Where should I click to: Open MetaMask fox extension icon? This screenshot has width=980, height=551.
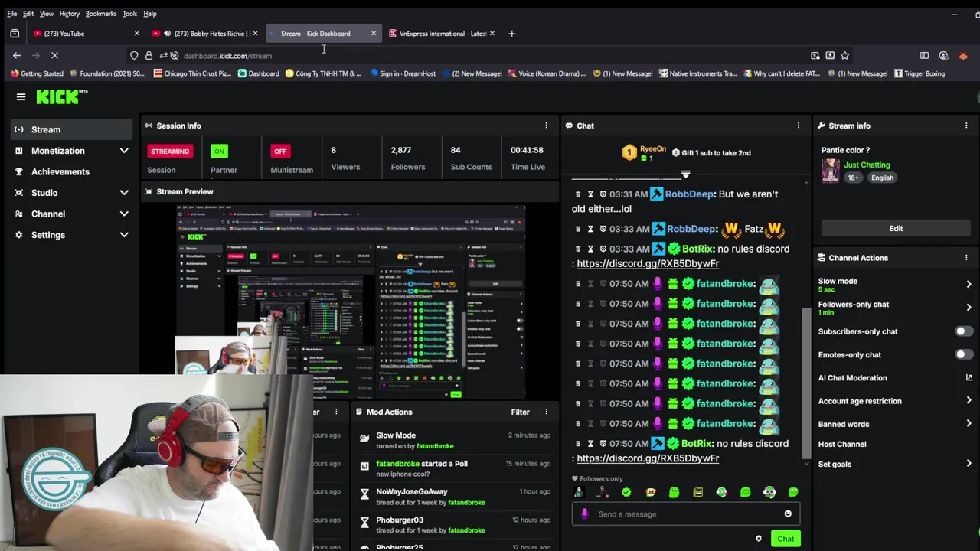963,55
